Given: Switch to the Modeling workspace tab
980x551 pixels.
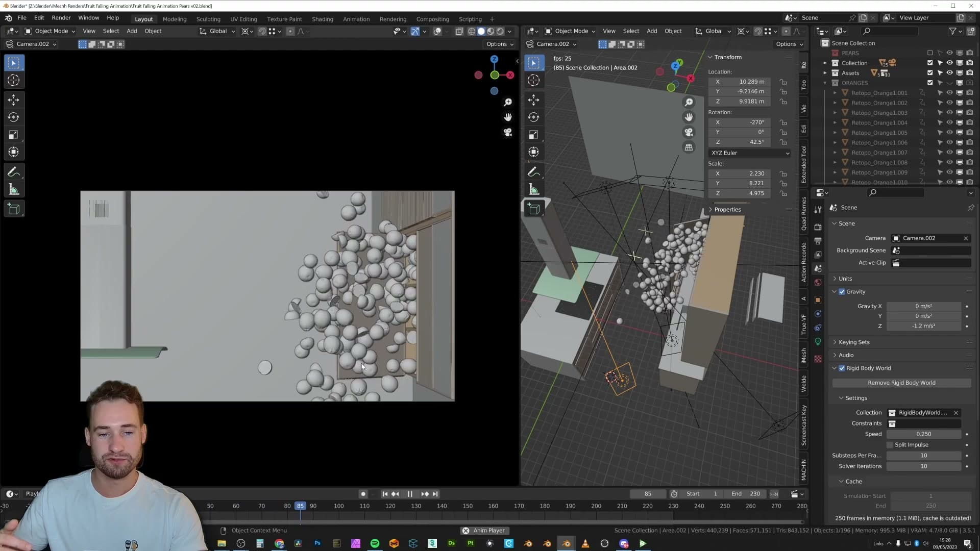Looking at the screenshot, I should (175, 19).
